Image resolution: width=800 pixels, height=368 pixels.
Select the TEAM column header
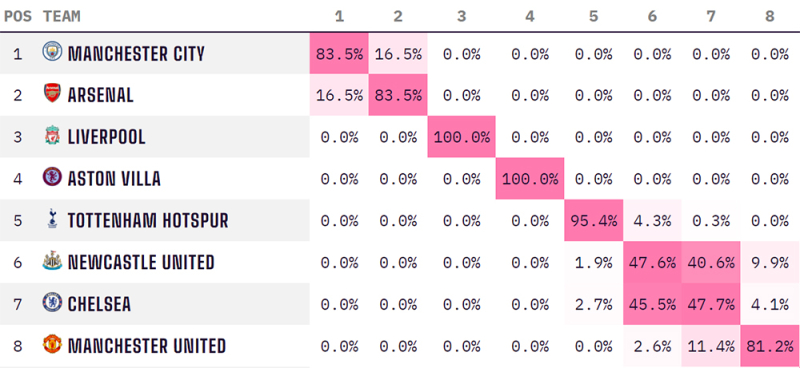pos(62,16)
